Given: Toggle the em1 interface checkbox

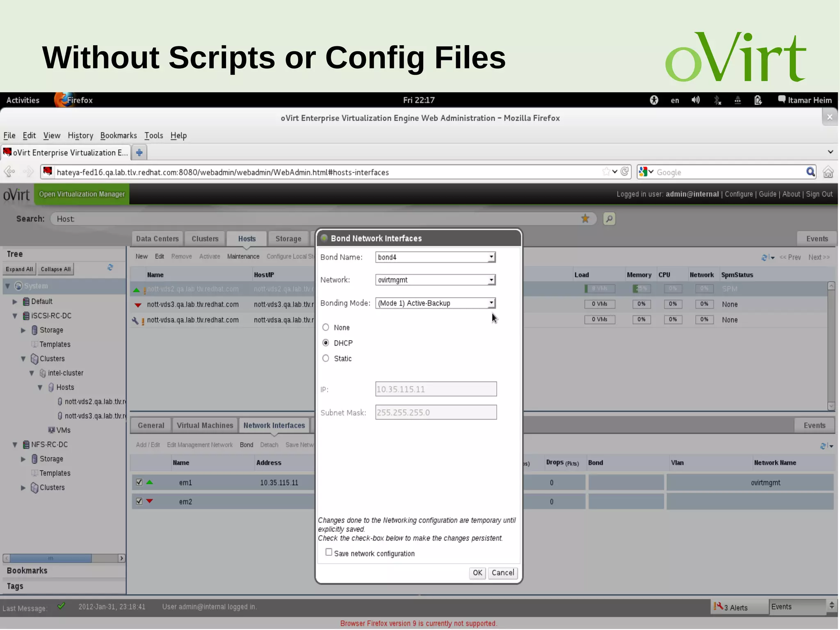Looking at the screenshot, I should pos(139,482).
